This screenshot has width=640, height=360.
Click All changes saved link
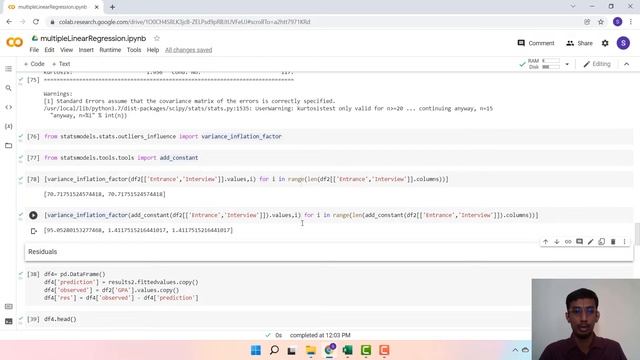(x=189, y=50)
